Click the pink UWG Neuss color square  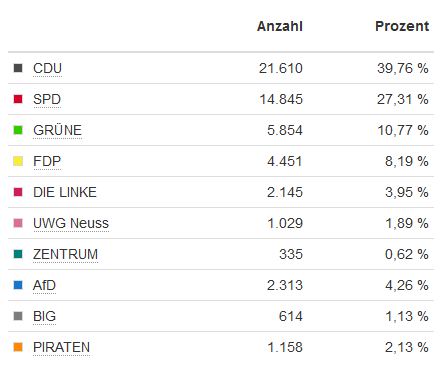pyautogui.click(x=18, y=223)
